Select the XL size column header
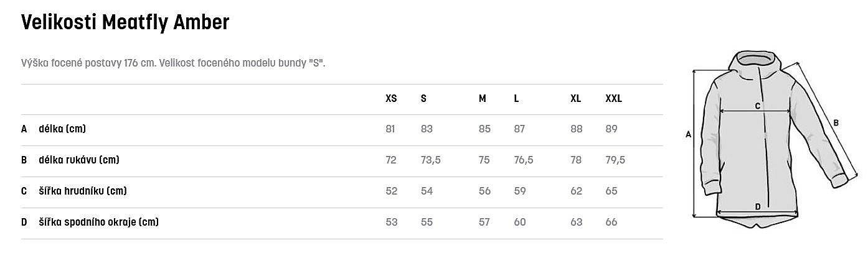 (575, 99)
